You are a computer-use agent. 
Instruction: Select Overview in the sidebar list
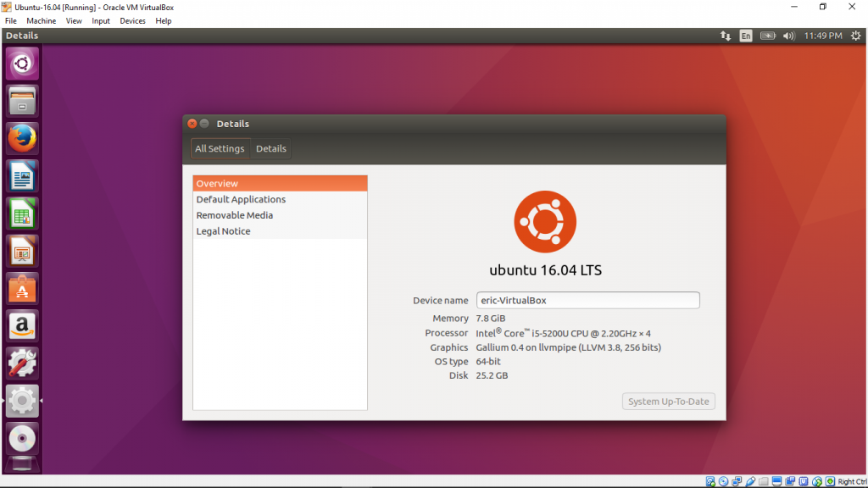280,183
